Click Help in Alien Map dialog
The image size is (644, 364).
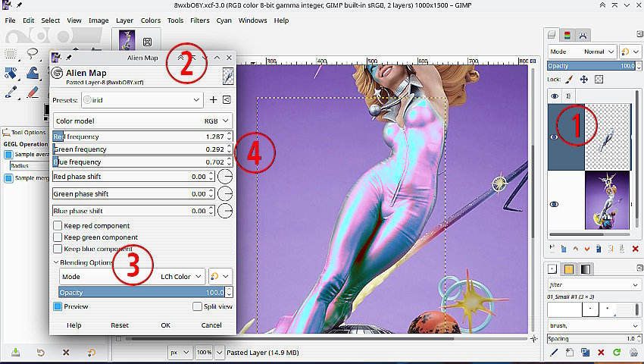(x=74, y=325)
